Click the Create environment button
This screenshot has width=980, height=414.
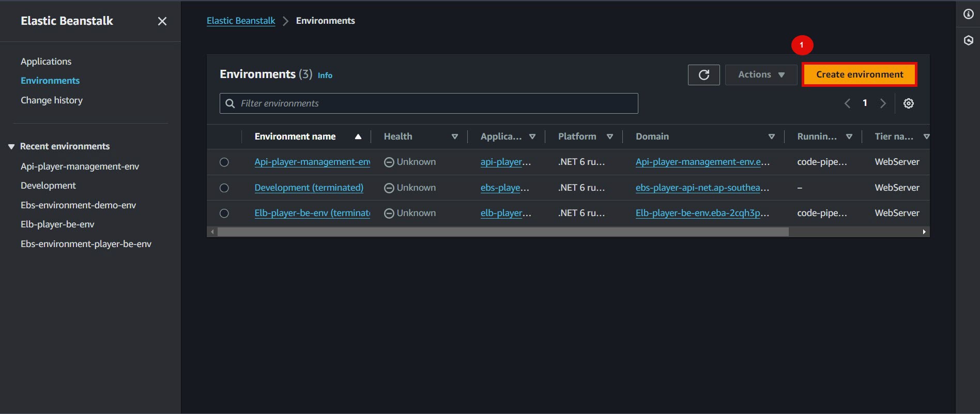(860, 74)
